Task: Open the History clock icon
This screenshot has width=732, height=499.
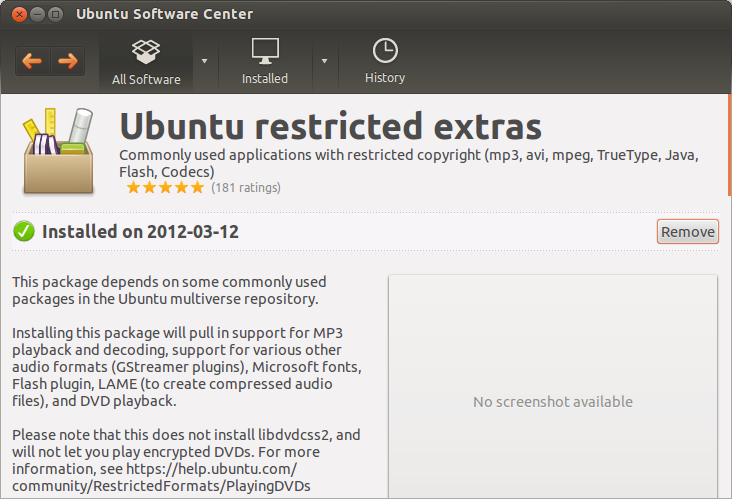Action: pos(385,50)
